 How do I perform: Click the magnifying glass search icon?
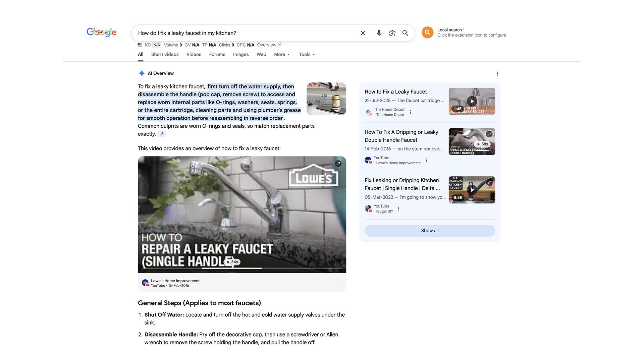click(405, 33)
